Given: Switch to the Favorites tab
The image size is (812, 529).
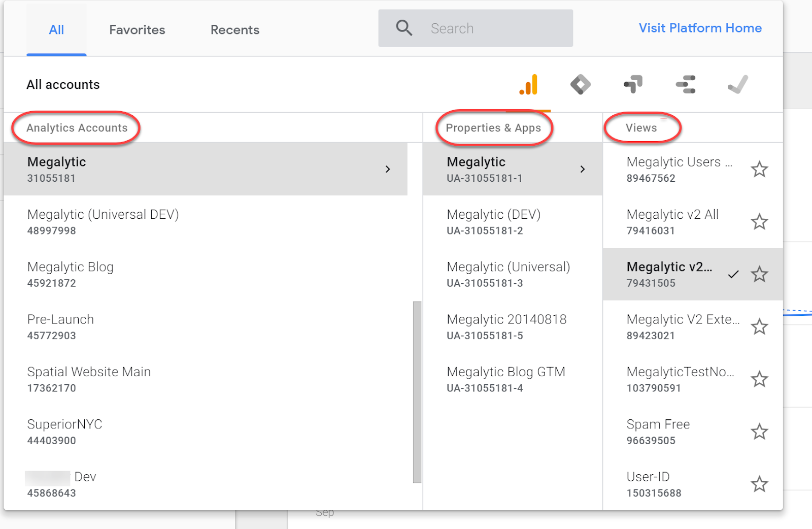Looking at the screenshot, I should [x=137, y=29].
